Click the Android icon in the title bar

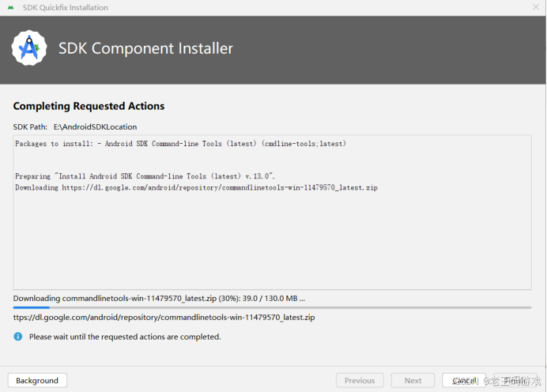coord(11,7)
